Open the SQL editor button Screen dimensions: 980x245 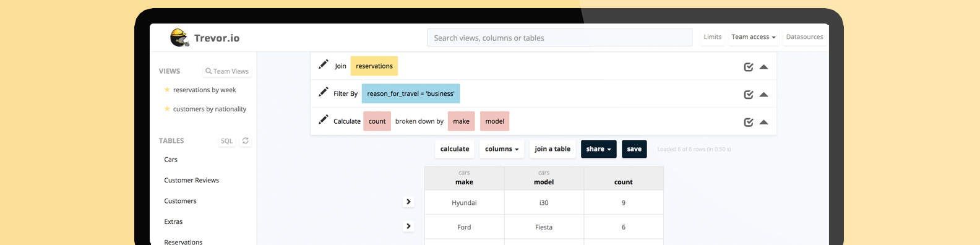[227, 141]
